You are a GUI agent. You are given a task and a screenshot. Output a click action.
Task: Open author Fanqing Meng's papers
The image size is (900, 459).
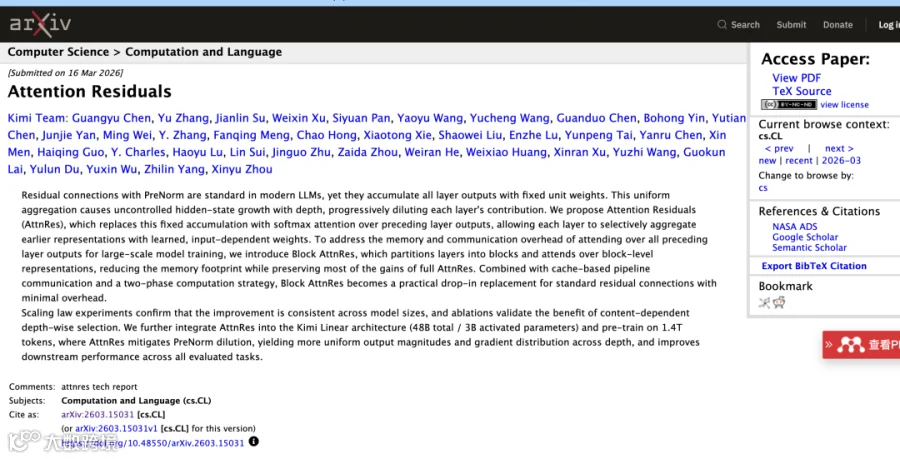251,135
